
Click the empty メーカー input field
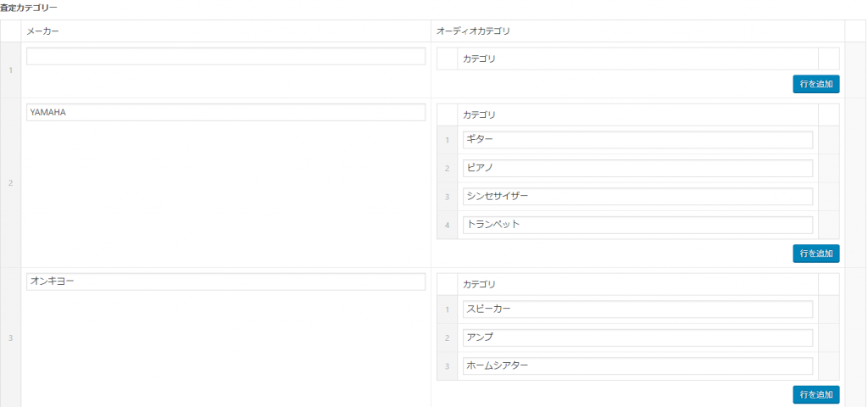[x=225, y=57]
